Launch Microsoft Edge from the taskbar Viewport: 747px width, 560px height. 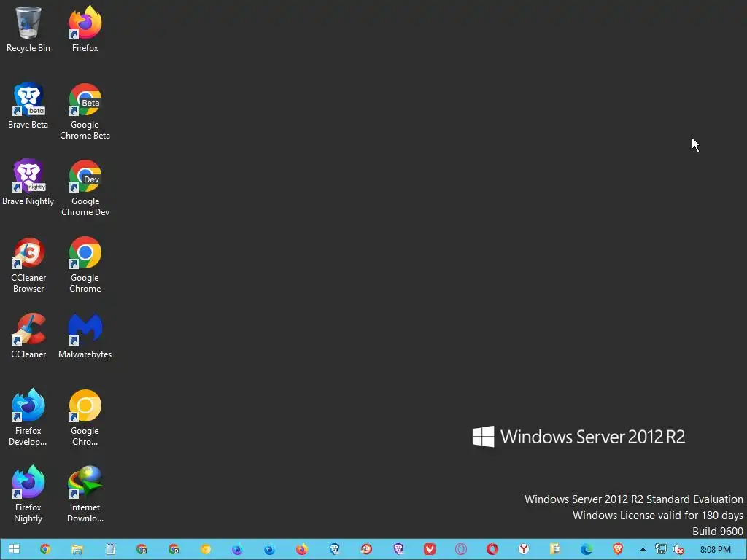(x=587, y=550)
